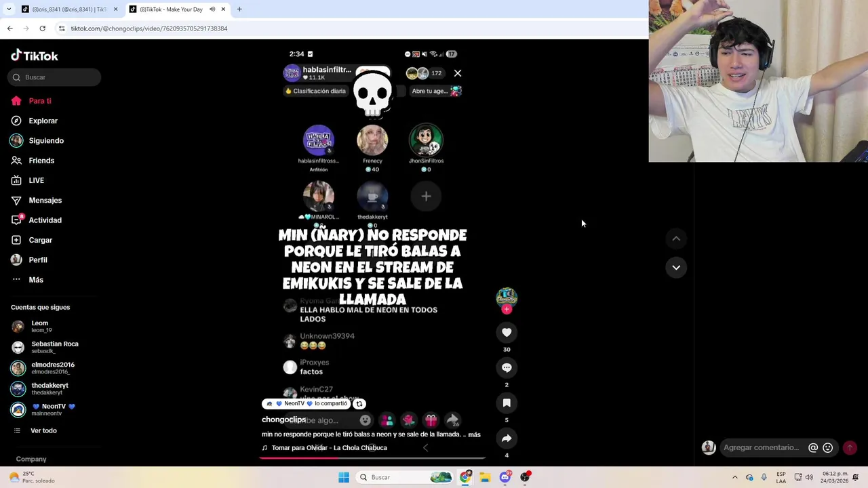This screenshot has height=488, width=868.
Task: Go to next video with down chevron
Action: pos(676,267)
